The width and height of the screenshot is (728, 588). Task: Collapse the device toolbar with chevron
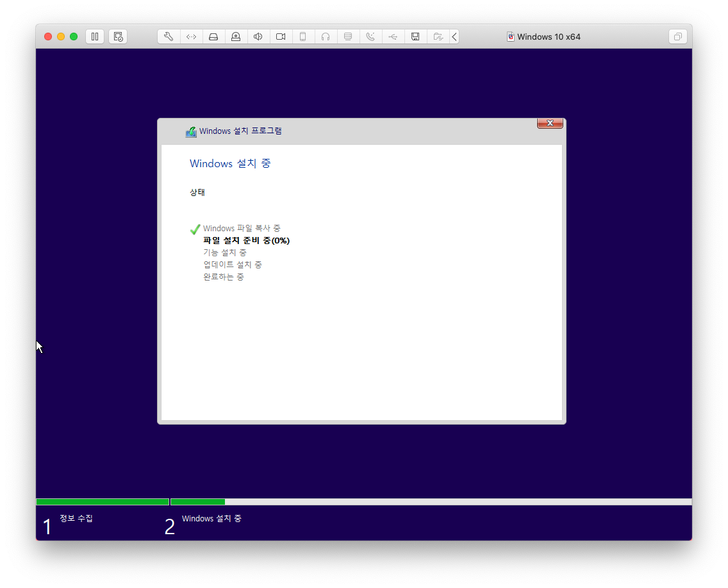[454, 37]
